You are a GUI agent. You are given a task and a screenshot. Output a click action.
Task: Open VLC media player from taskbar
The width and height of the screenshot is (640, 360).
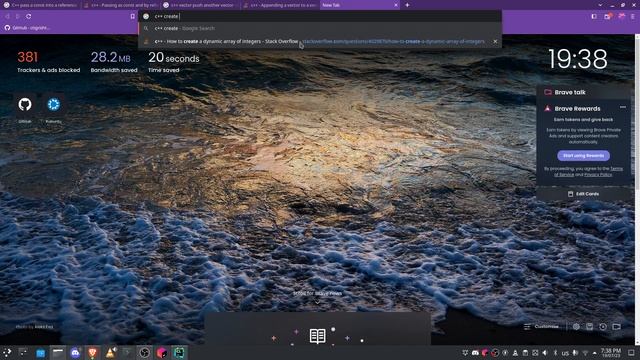pyautogui.click(x=110, y=352)
